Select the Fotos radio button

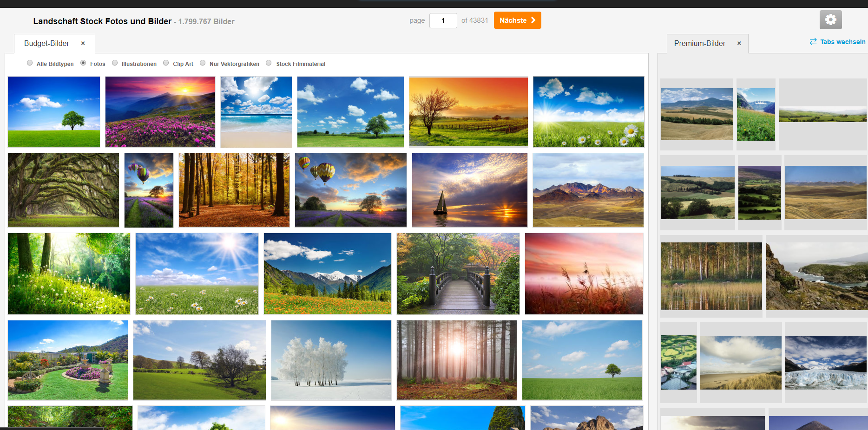pos(83,63)
